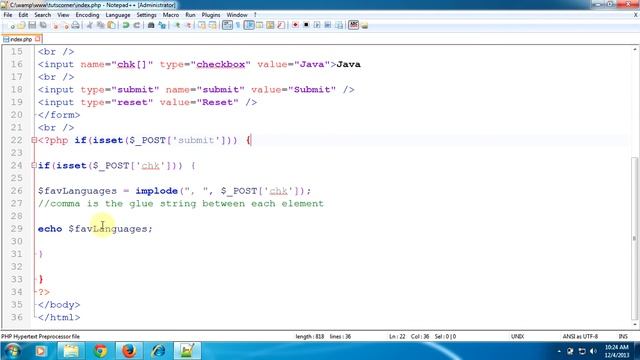Screen dimensions: 640x360
Task: Open the Function List toolbar icon
Action: (x=281, y=25)
